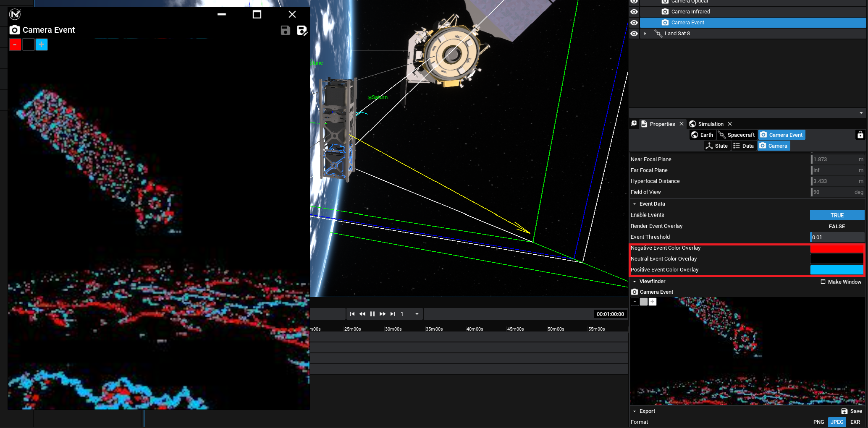The image size is (868, 428).
Task: Click the Make Window button
Action: pyautogui.click(x=841, y=282)
